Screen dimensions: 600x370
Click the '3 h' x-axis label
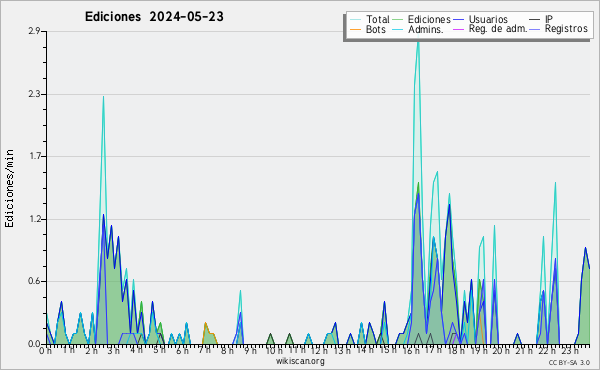pos(114,351)
